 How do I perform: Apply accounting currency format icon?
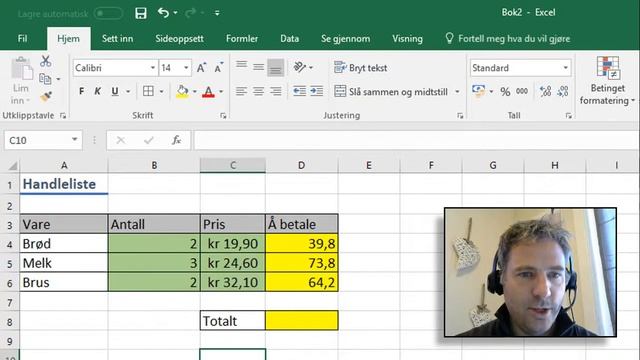[x=478, y=91]
